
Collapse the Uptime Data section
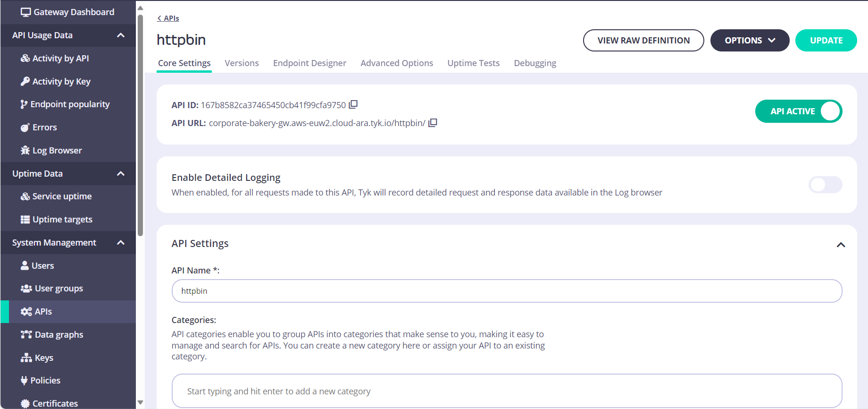(x=121, y=174)
